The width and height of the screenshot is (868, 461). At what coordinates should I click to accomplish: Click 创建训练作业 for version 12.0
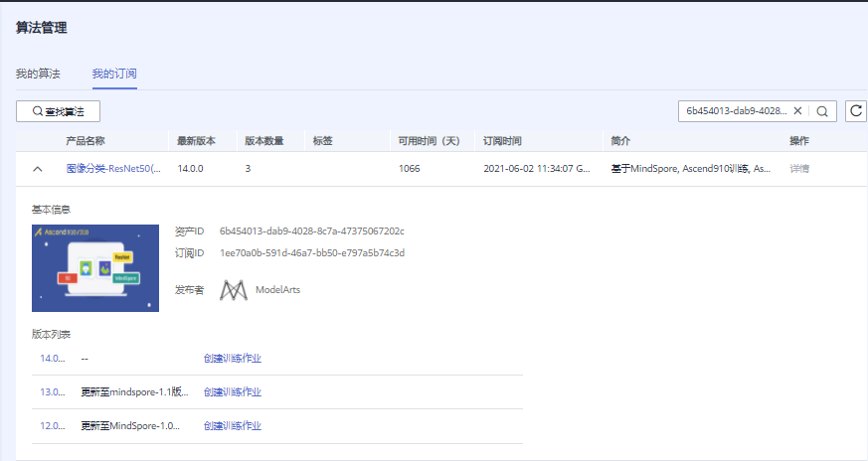point(232,425)
